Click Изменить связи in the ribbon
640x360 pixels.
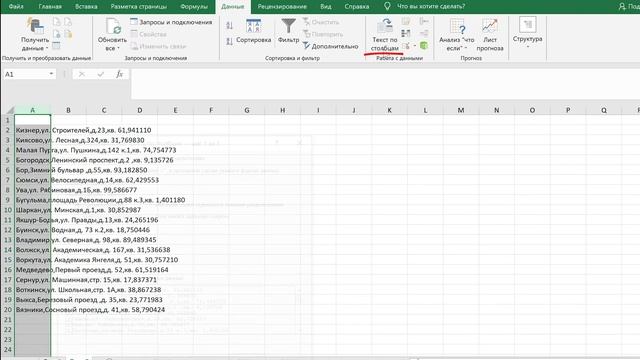(x=158, y=46)
